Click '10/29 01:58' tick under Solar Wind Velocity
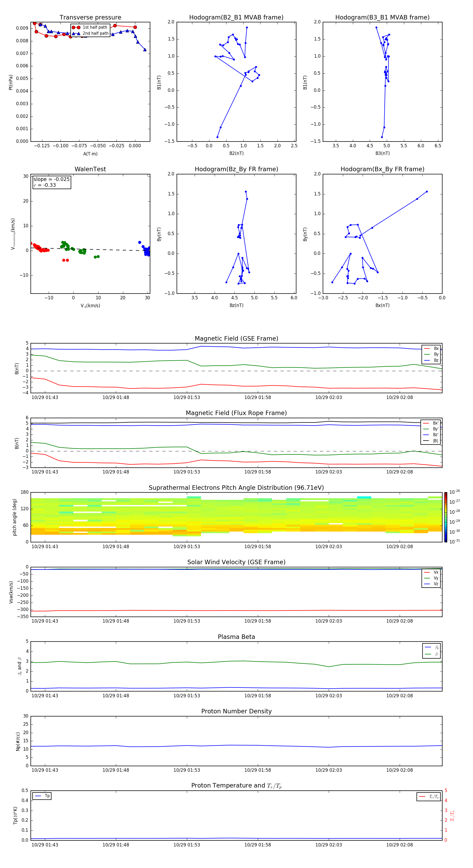 258,621
